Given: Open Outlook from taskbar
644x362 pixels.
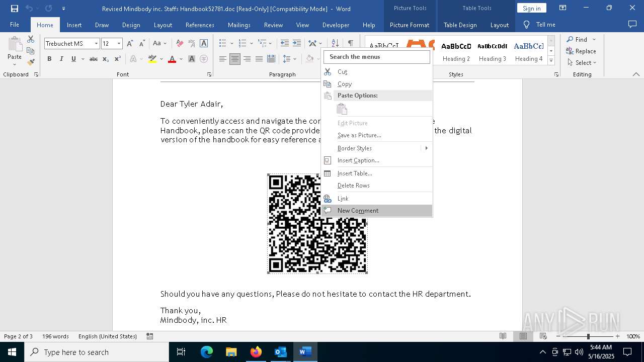Looking at the screenshot, I should coord(280,352).
